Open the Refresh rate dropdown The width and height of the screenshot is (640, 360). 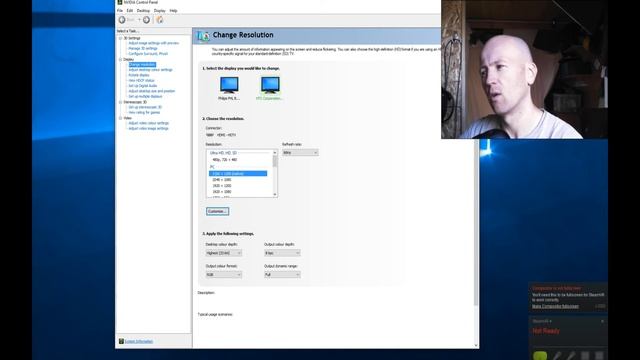[300, 153]
